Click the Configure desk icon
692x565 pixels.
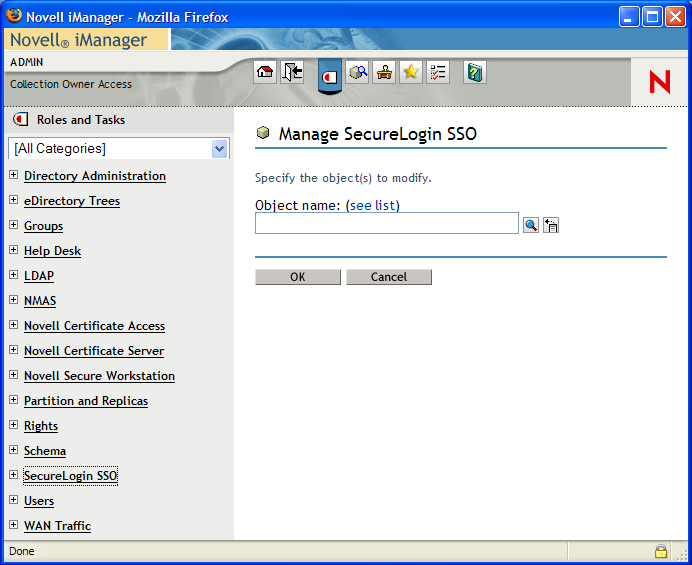[384, 72]
